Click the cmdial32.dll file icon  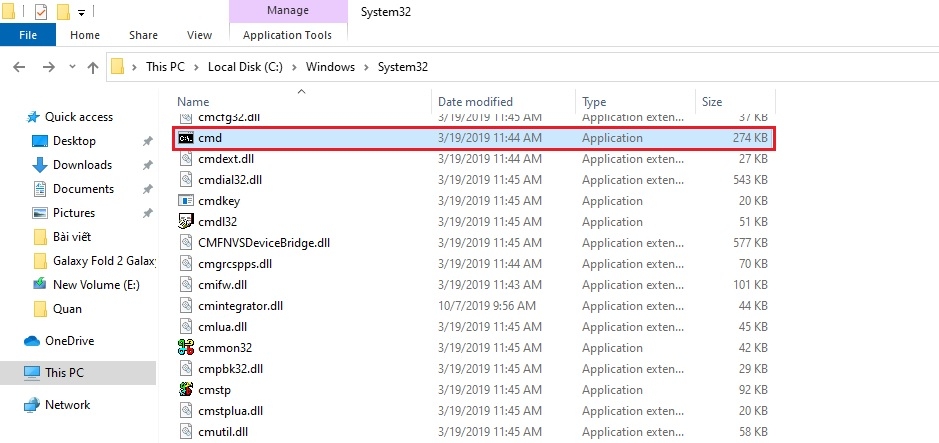pos(186,180)
